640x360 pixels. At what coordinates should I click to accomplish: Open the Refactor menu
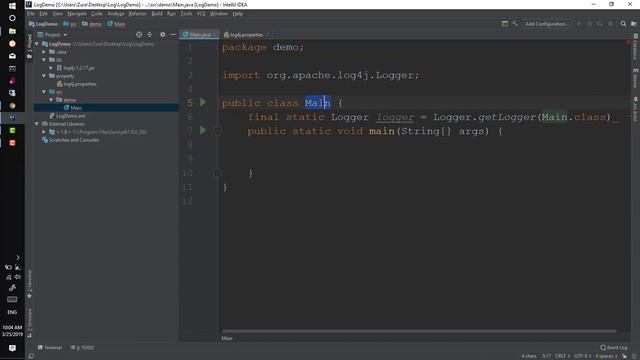coord(138,14)
